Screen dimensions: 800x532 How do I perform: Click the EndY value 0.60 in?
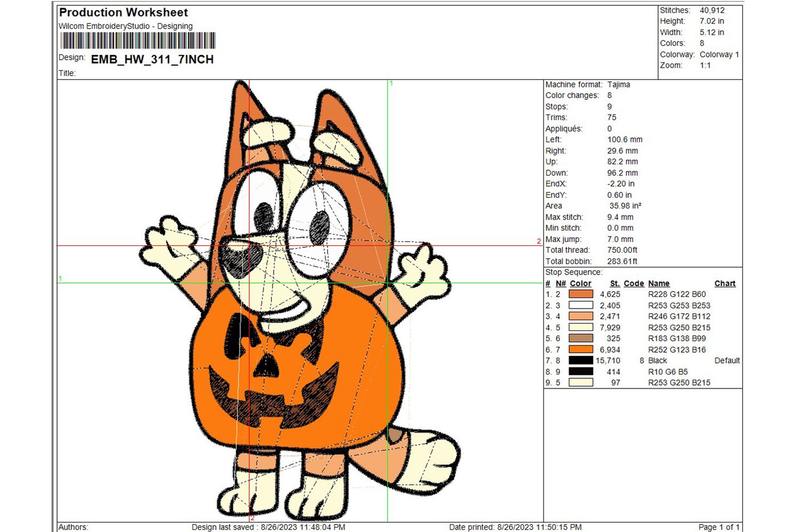pos(620,195)
